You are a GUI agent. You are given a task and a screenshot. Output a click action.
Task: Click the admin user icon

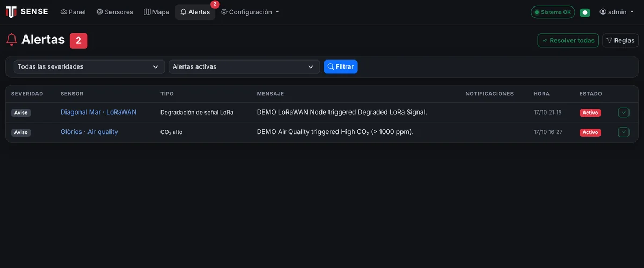pos(603,12)
